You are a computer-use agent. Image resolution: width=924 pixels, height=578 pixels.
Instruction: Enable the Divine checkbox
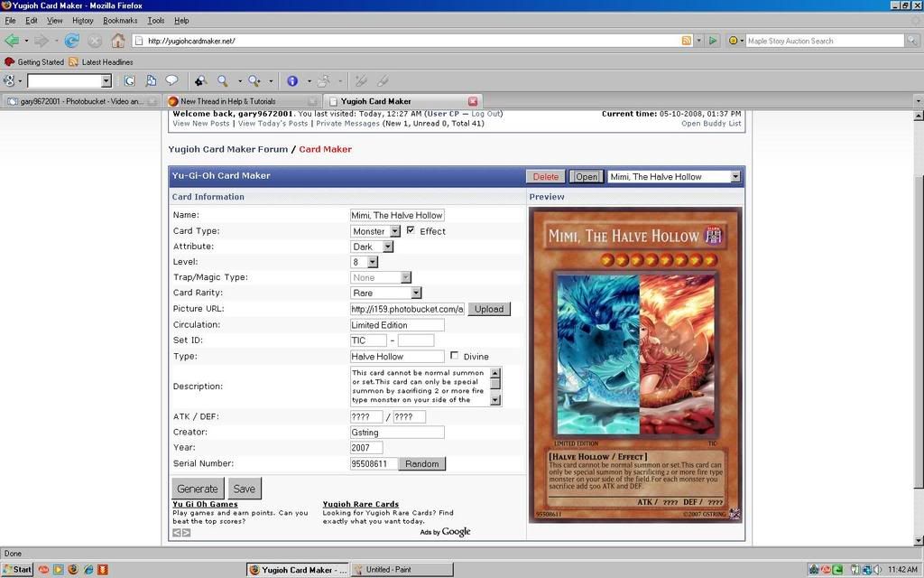[x=454, y=356]
